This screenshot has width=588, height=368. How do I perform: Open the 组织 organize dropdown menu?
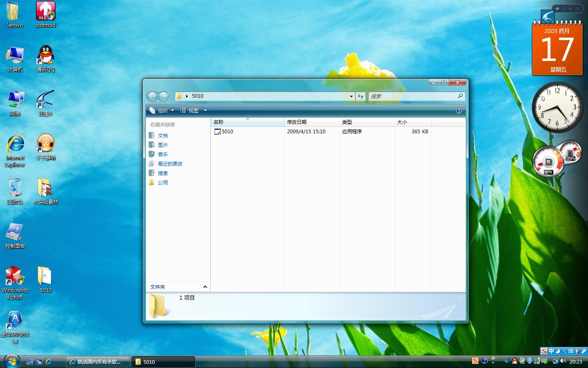(x=162, y=110)
